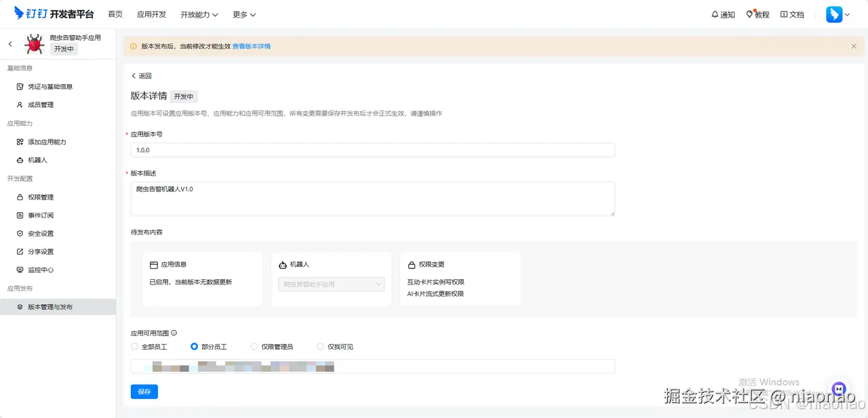Open the account avatar dropdown

click(x=837, y=14)
